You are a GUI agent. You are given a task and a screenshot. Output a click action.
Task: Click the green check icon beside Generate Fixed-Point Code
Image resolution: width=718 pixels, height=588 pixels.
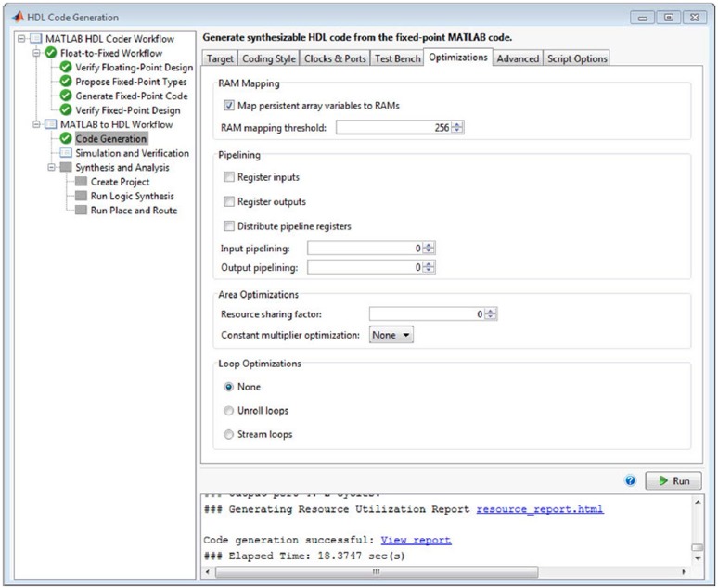point(66,96)
